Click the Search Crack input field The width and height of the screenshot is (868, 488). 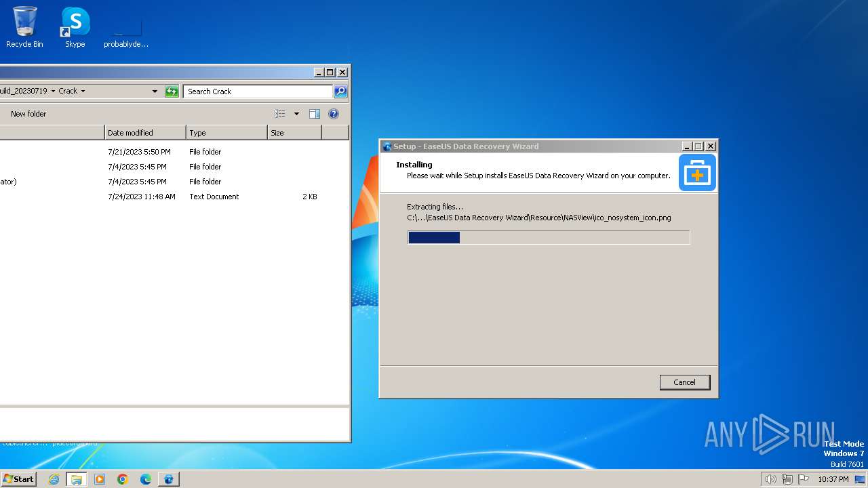tap(258, 91)
